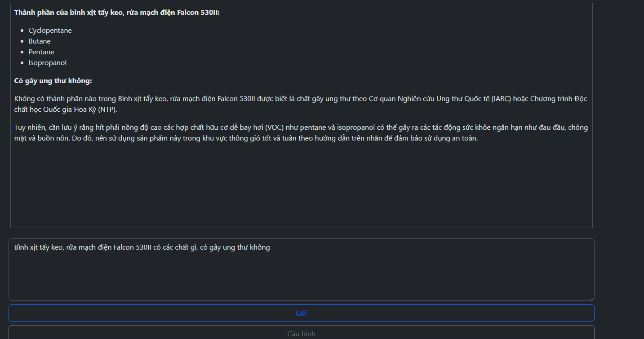
Task: Open the Cấu hình configuration button
Action: pos(301,334)
